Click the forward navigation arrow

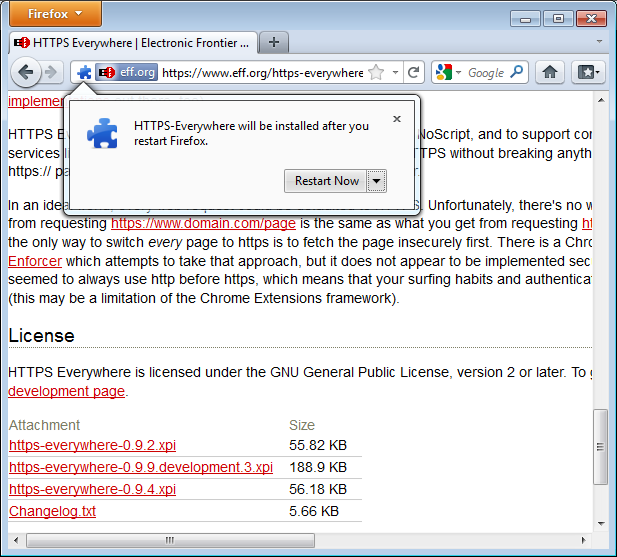coord(51,72)
